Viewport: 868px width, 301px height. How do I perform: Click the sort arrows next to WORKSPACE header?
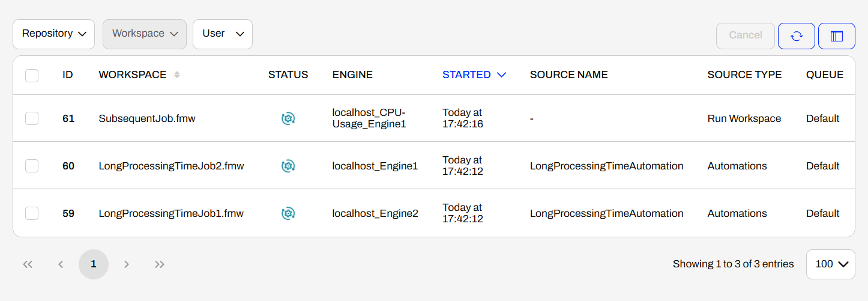[x=176, y=75]
